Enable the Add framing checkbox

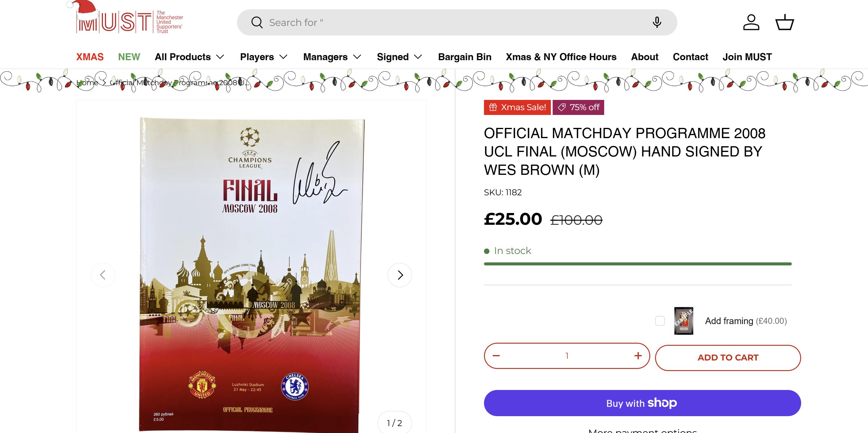tap(660, 321)
